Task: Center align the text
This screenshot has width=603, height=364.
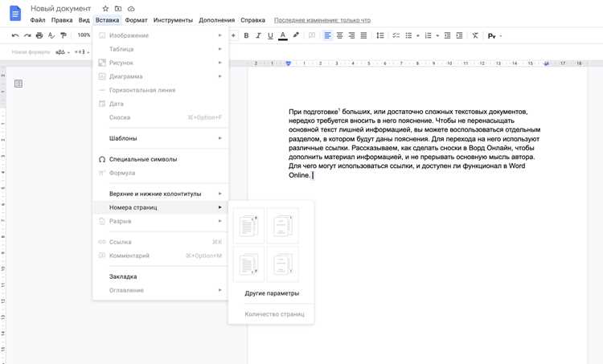Action: [339, 35]
